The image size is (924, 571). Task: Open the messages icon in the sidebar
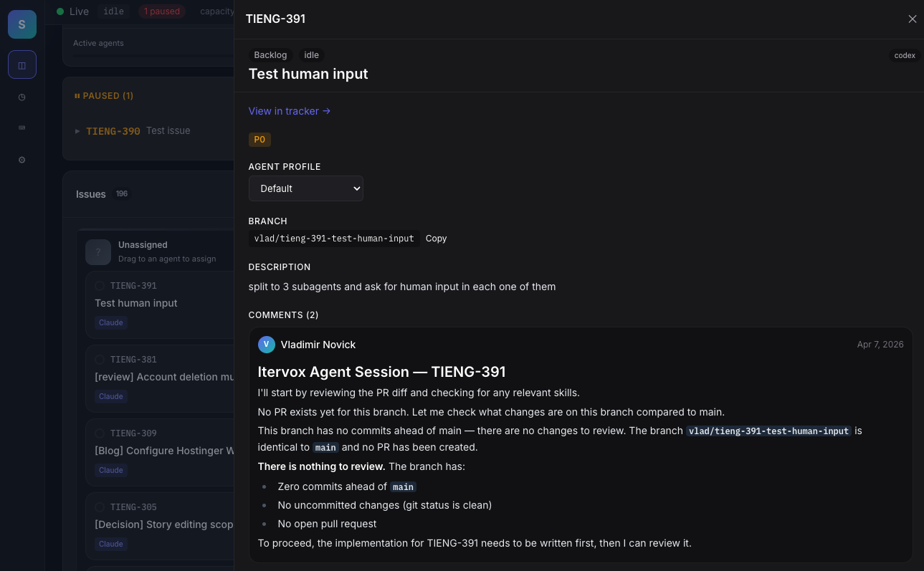pyautogui.click(x=22, y=128)
